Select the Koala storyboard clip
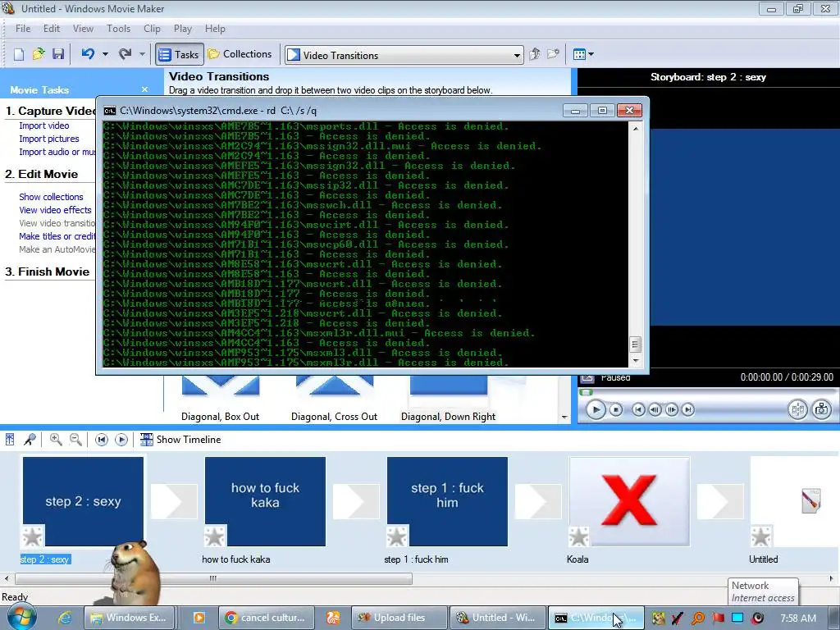Screen dimensions: 840x630 coord(629,501)
